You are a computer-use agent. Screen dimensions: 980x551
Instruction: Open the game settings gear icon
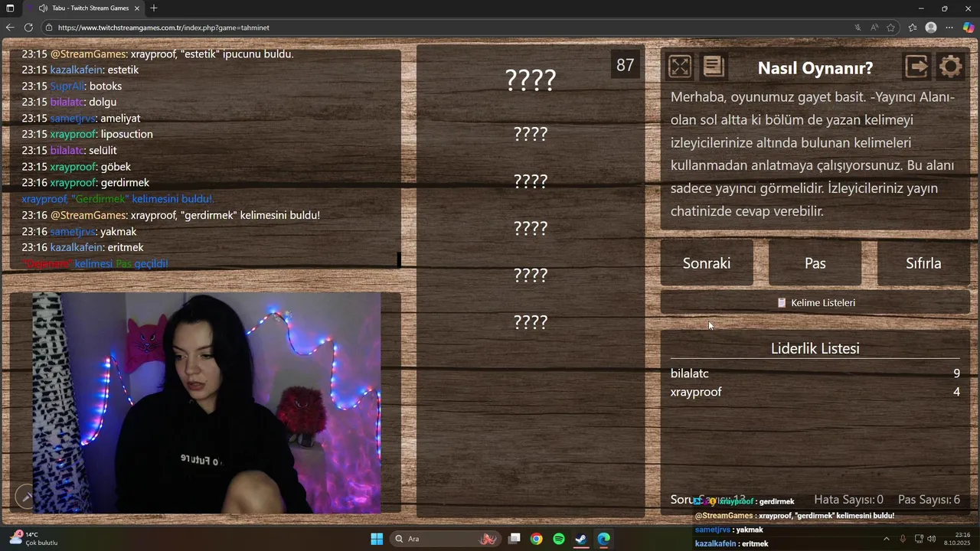tap(950, 67)
